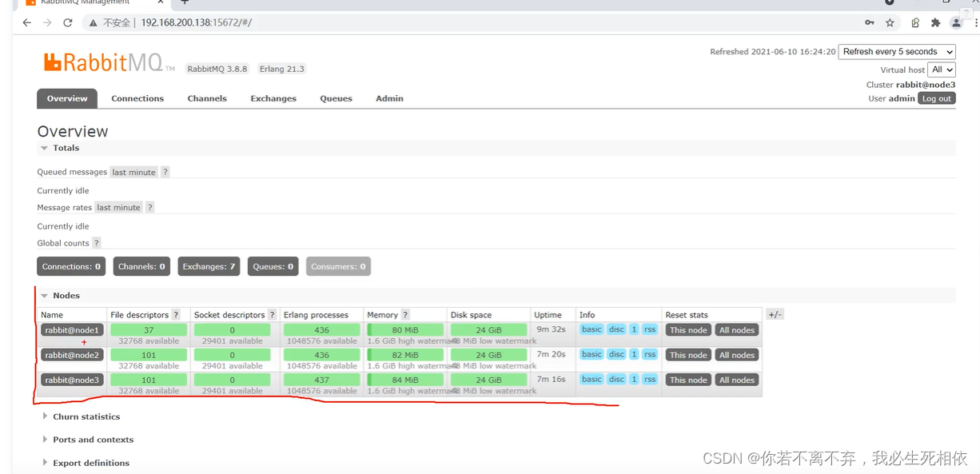Switch to the Overview tab
Screen dimensions: 980x474
[67, 98]
